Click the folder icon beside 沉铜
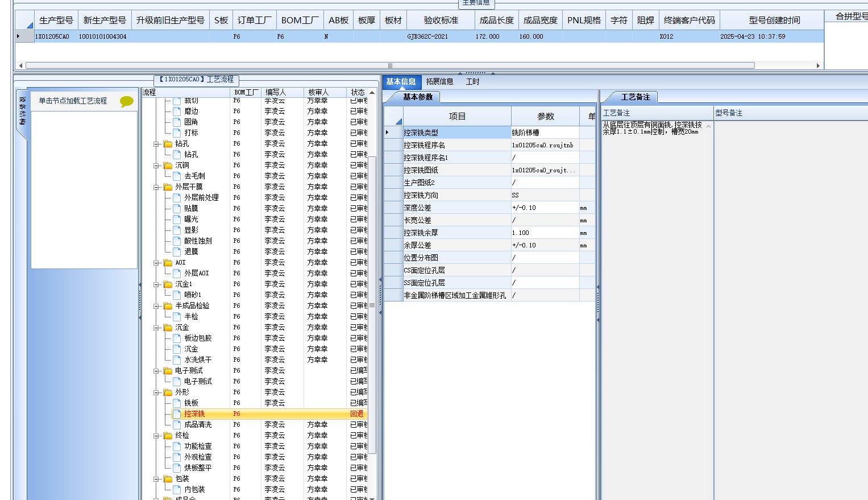Viewport: 868px width, 500px height. (x=168, y=166)
